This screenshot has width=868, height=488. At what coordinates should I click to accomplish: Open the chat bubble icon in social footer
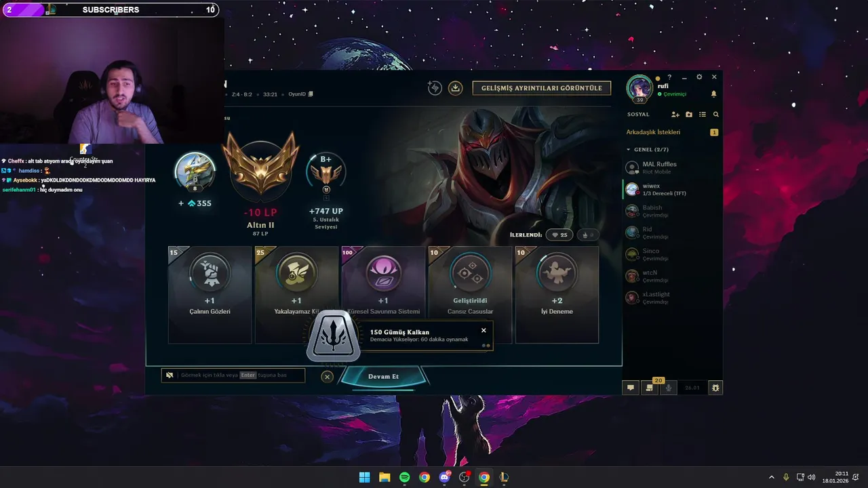pos(631,388)
